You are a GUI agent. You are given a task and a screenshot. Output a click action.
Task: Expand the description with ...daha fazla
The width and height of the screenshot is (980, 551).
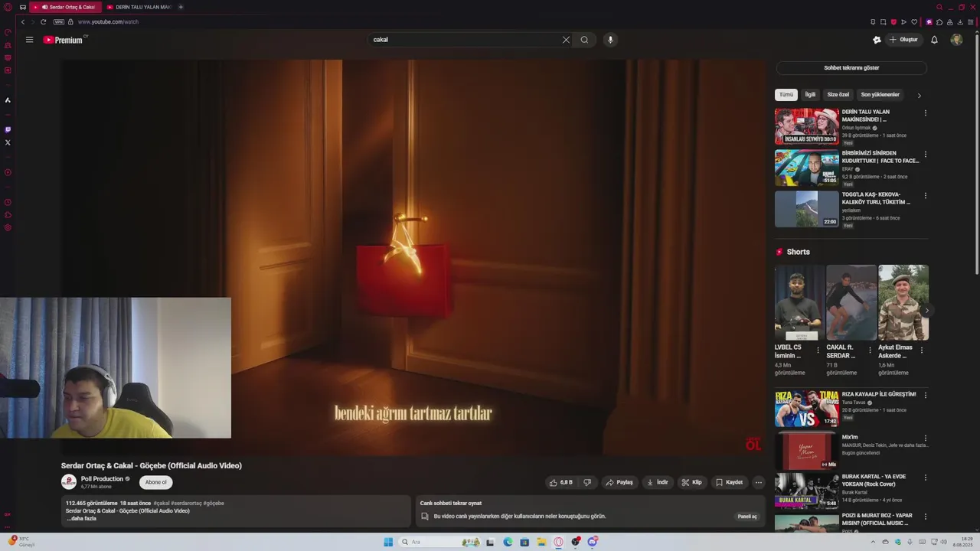[x=81, y=518]
